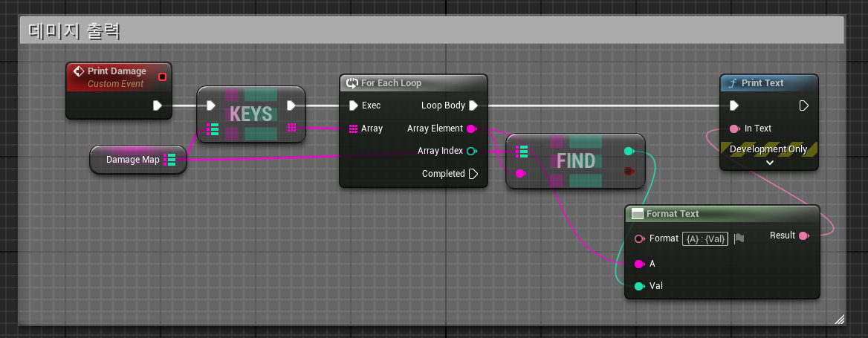Click the Print Text output exec pin

[804, 105]
